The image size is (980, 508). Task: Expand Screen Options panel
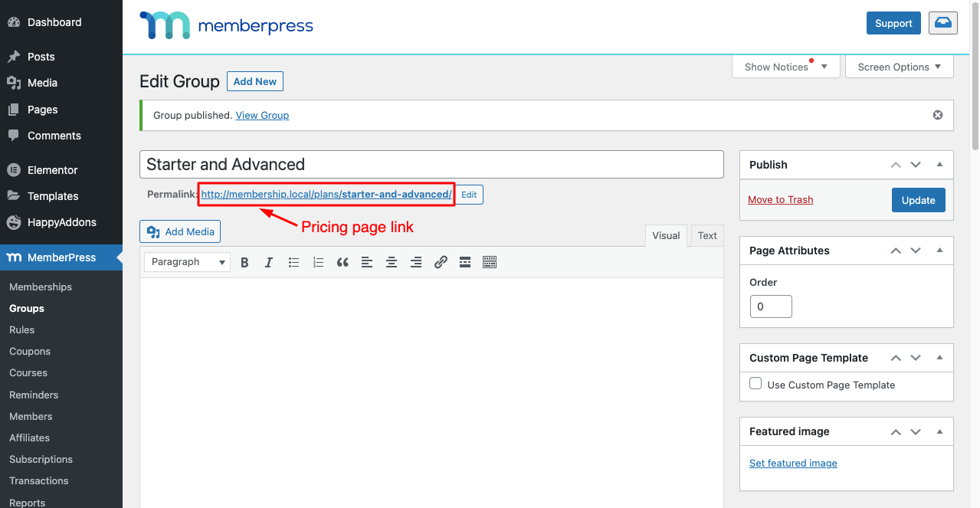(x=900, y=67)
